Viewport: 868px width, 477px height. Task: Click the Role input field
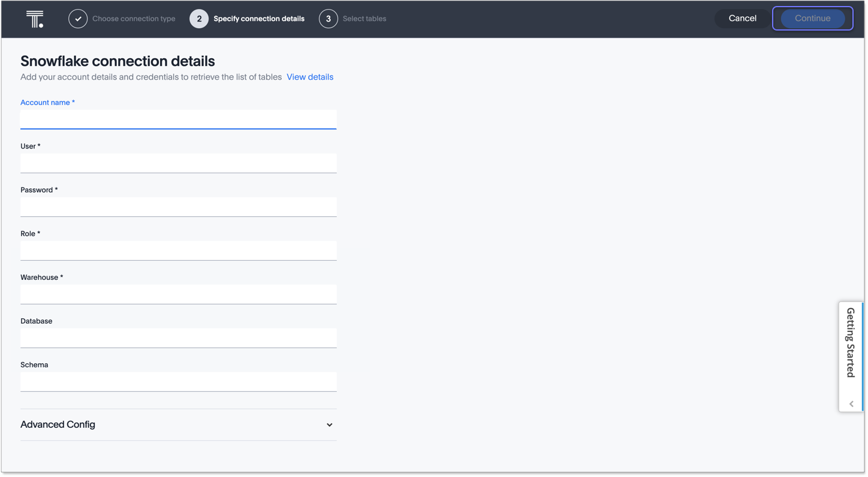tap(178, 250)
